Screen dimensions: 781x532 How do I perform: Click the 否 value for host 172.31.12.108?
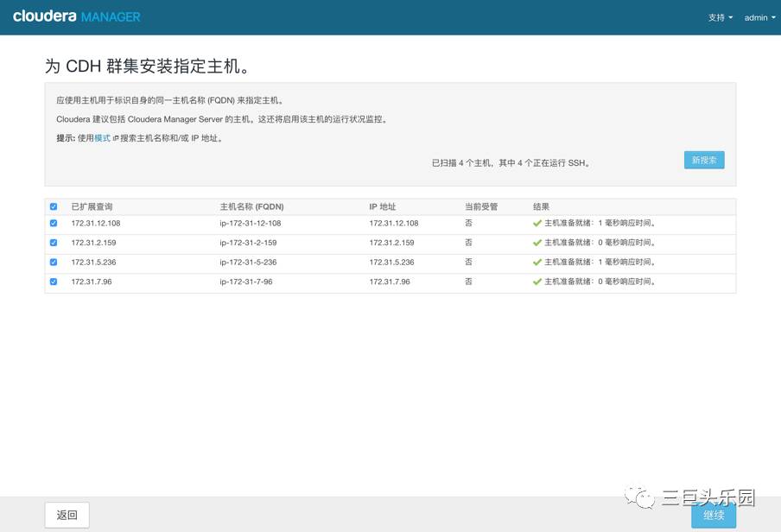click(x=468, y=223)
